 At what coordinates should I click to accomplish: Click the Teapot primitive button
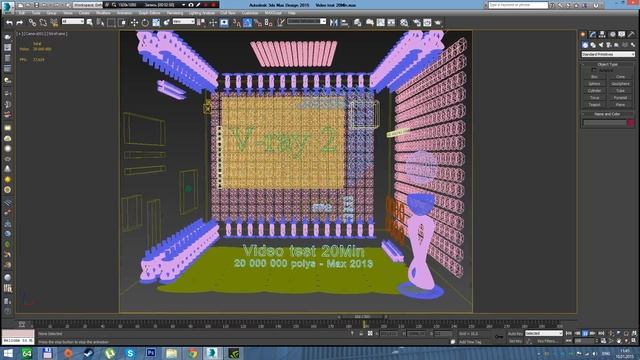coord(594,105)
